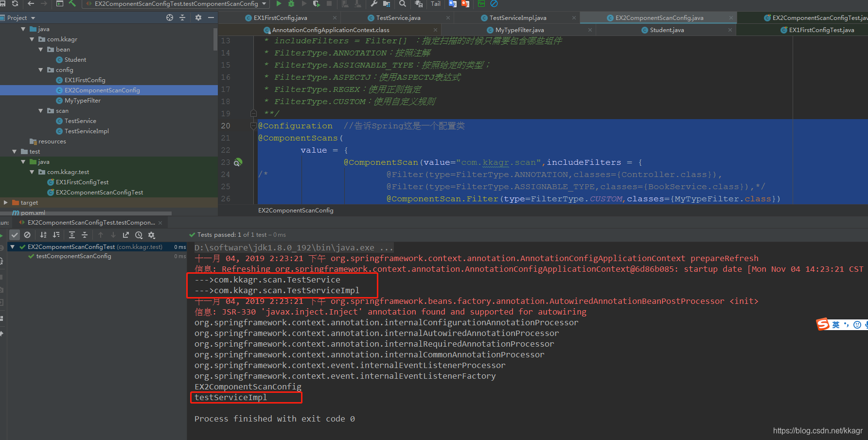Synchronize files with the refresh icon

click(15, 3)
